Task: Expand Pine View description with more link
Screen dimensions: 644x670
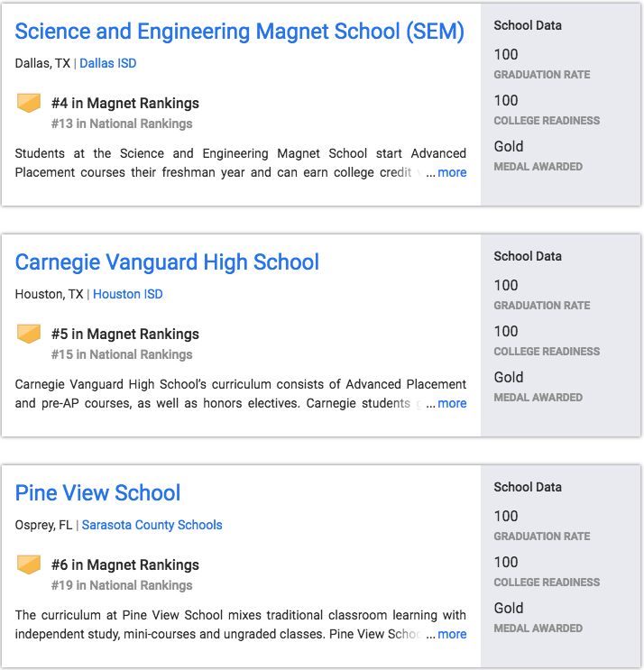Action: 452,634
